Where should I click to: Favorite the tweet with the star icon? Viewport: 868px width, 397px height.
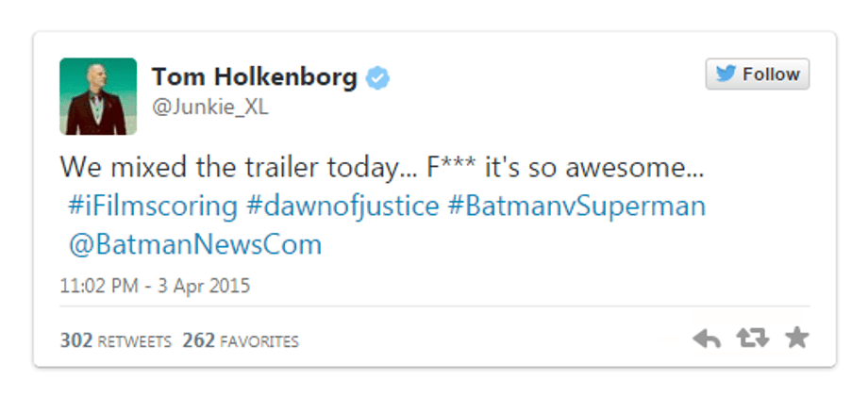pyautogui.click(x=797, y=338)
